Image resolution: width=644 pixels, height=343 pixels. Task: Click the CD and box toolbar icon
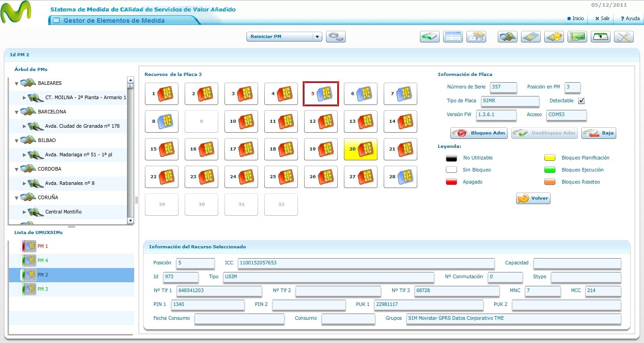pos(476,37)
